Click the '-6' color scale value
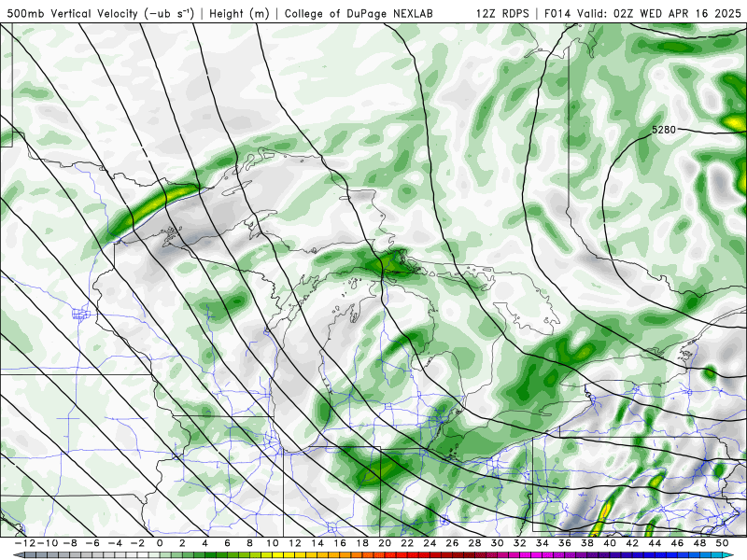Screen dimensions: 747x560 [92, 543]
